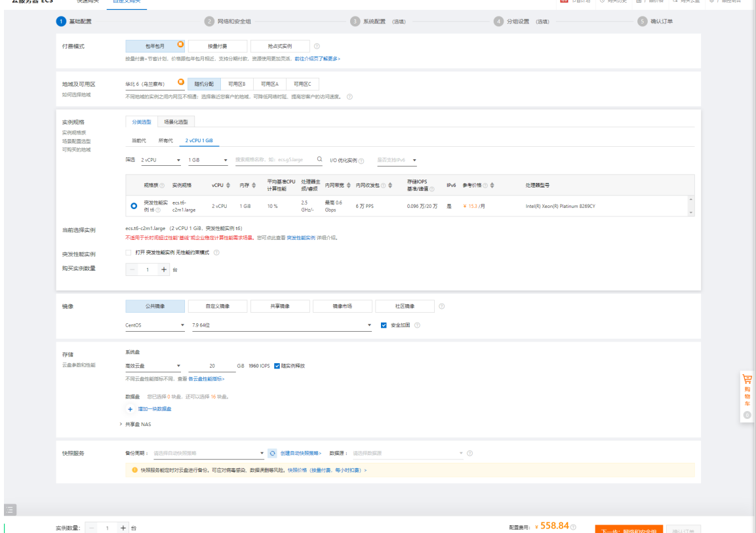The width and height of the screenshot is (756, 533).
Task: Open the CentOS operating system dropdown
Action: (x=155, y=325)
